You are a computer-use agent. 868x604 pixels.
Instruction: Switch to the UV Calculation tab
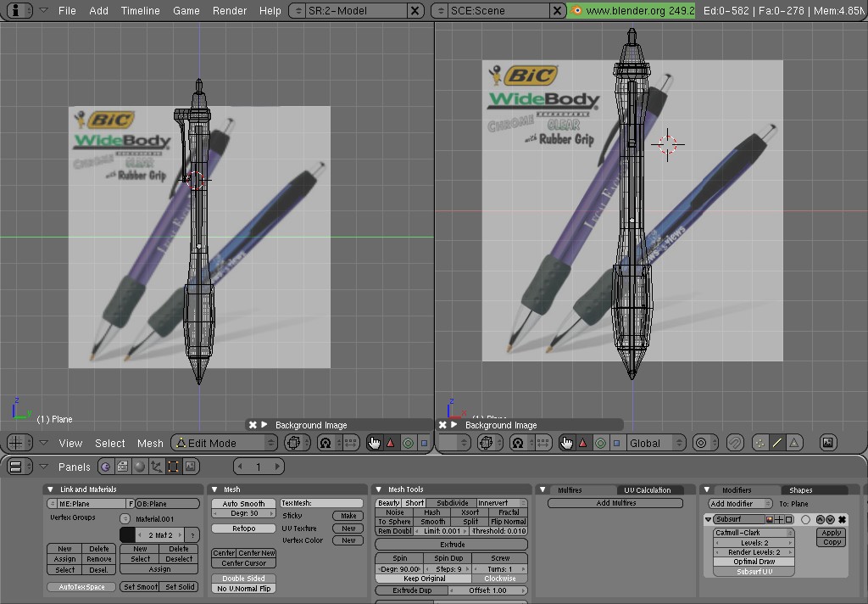647,489
